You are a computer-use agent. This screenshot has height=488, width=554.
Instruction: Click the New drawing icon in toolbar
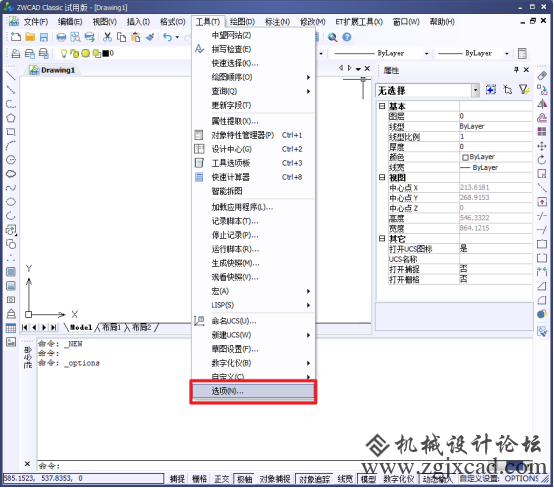(16, 37)
